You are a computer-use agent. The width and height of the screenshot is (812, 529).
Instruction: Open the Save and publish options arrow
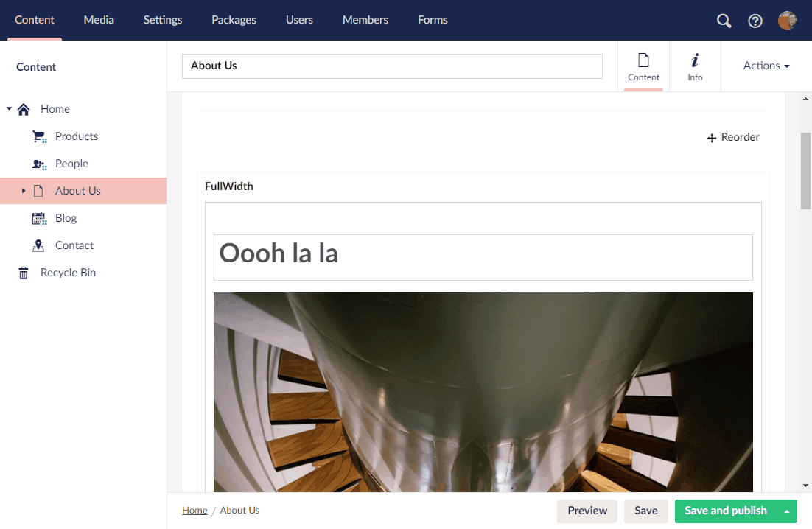pos(787,511)
